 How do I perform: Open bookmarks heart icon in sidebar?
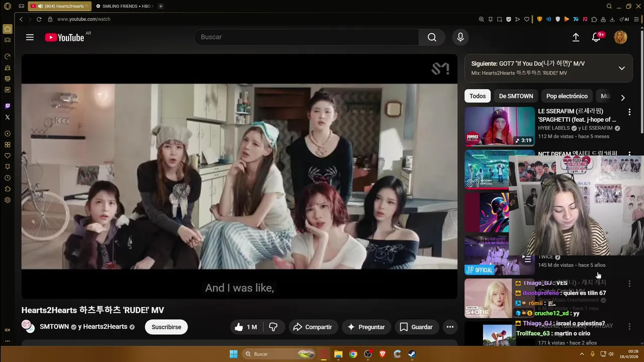point(8,156)
